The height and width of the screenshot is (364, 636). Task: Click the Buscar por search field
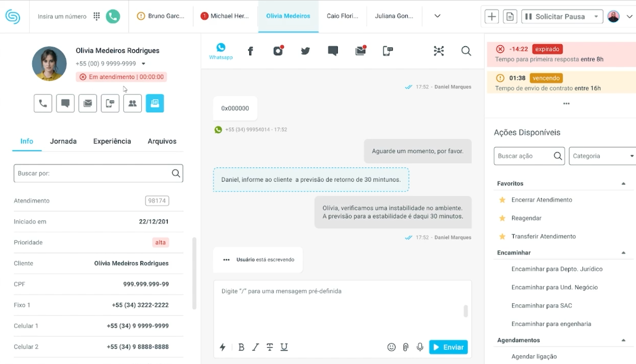tap(92, 174)
